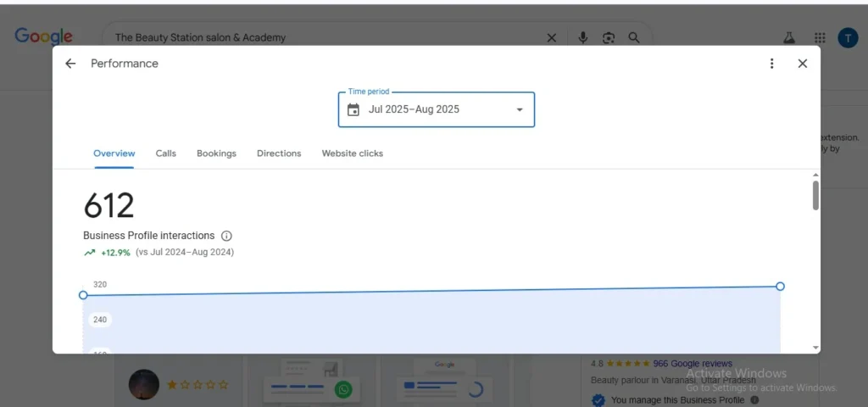Viewport: 868px width, 407px height.
Task: Switch to the Calls tab
Action: 166,153
